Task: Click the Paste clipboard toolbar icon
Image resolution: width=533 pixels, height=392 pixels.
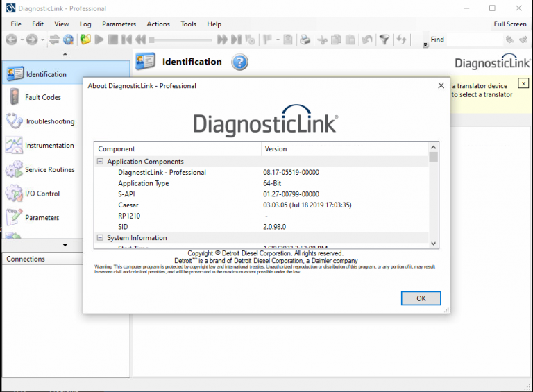Action: (x=350, y=40)
